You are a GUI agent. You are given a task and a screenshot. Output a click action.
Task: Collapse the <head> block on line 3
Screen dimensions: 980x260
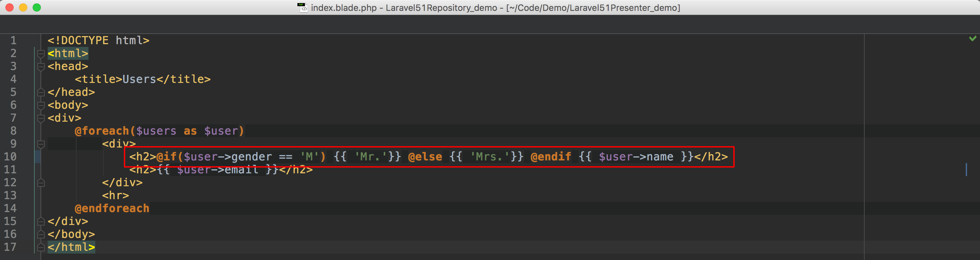(x=41, y=67)
